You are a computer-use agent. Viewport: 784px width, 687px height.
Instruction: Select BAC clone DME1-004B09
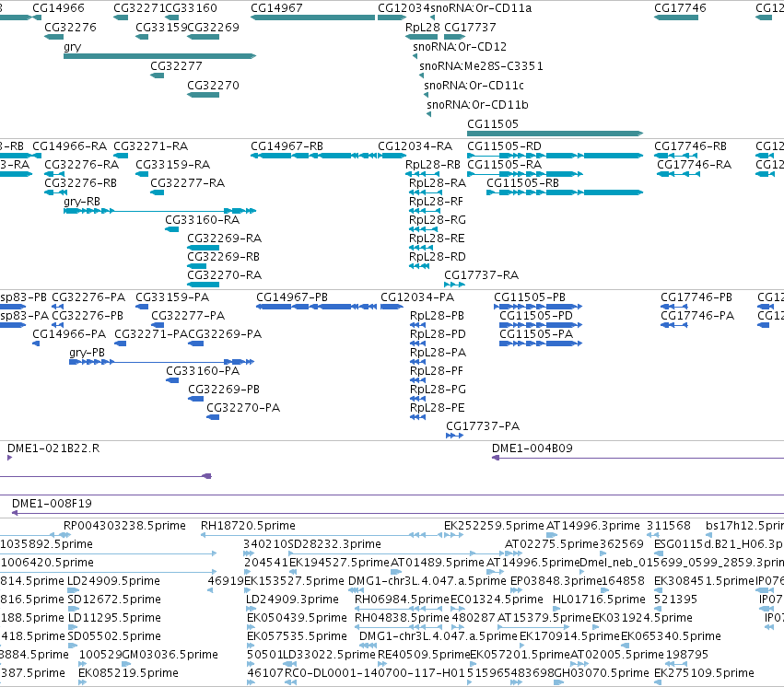tap(638, 458)
